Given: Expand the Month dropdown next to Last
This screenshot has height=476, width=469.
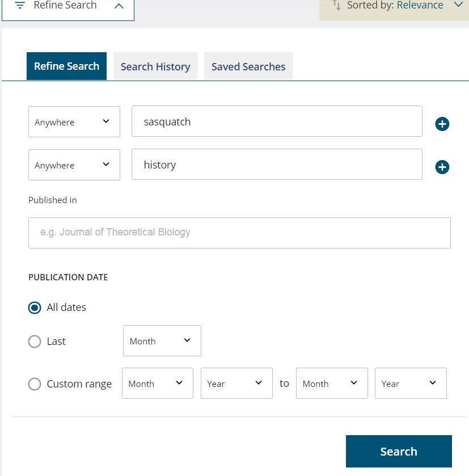Looking at the screenshot, I should [162, 340].
